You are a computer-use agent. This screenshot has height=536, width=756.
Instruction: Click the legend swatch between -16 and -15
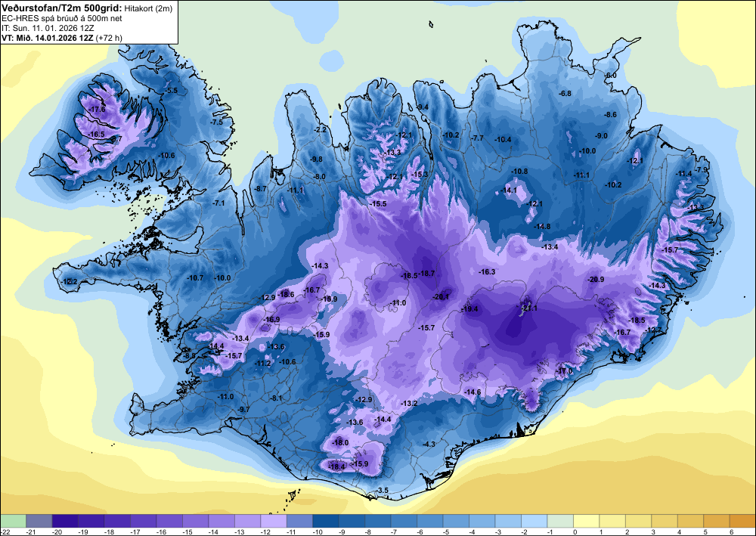(x=169, y=521)
